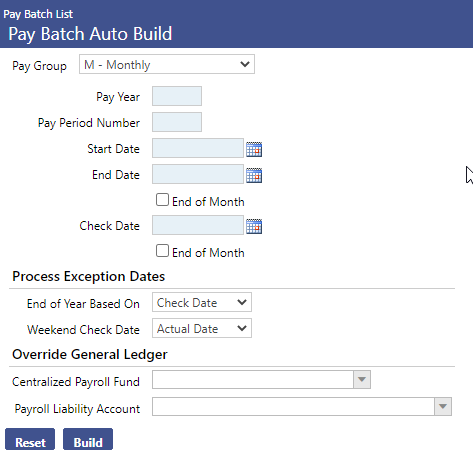Click the Reset button
473x457 pixels.
click(30, 439)
